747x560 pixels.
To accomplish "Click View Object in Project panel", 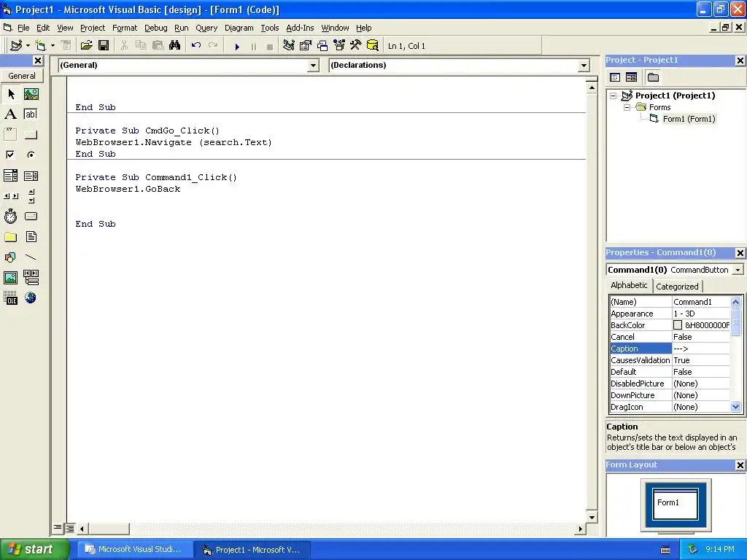I will pyautogui.click(x=631, y=77).
